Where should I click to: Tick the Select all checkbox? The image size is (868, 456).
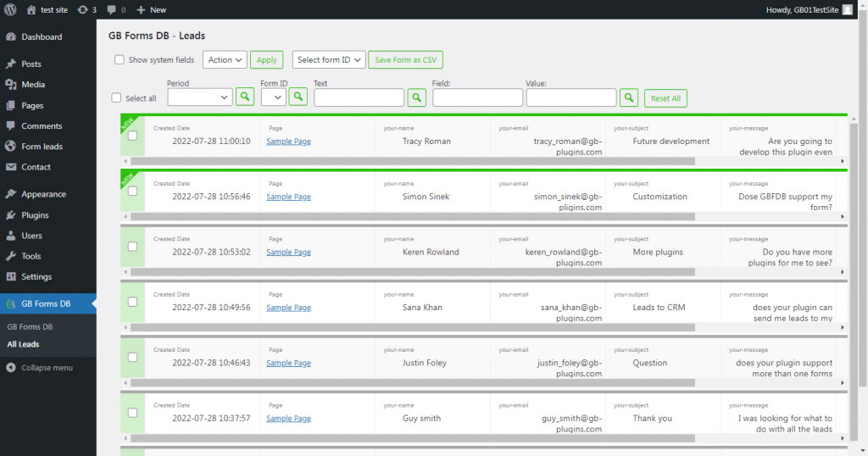point(116,98)
